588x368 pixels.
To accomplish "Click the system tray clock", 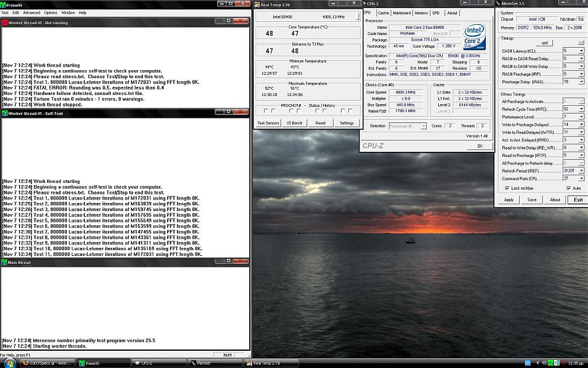I will coord(575,363).
